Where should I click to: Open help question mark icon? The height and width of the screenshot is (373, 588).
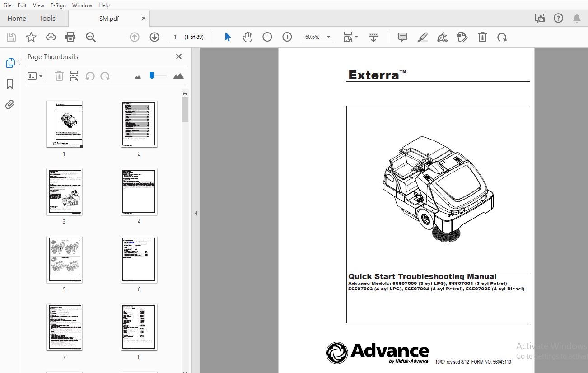(x=559, y=19)
